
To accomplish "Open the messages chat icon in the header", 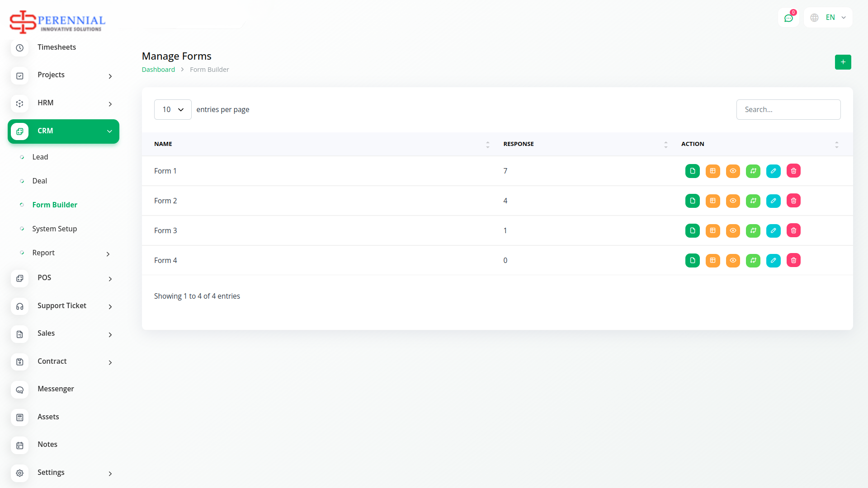I will [x=788, y=18].
